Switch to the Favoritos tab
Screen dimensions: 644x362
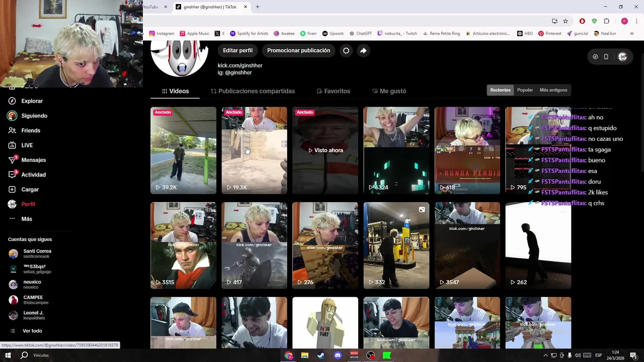pos(333,91)
